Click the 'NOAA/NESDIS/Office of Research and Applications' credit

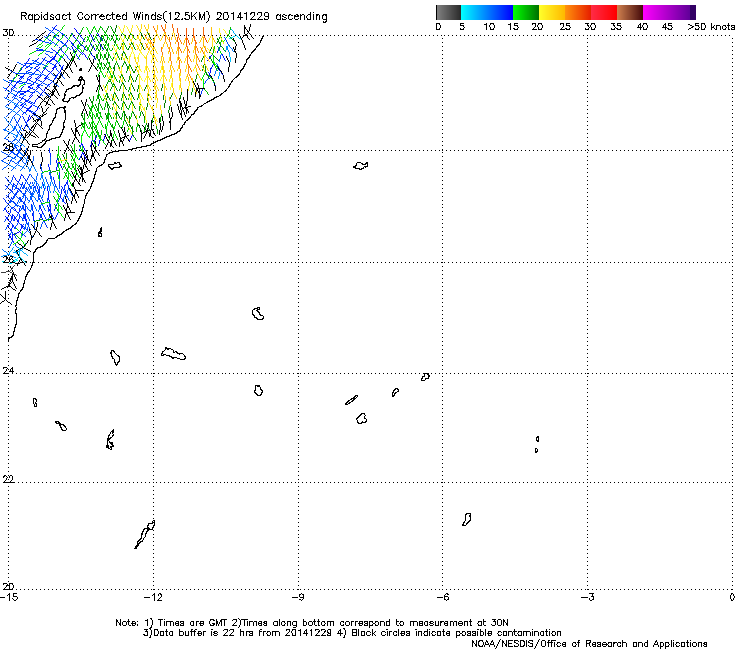click(589, 644)
